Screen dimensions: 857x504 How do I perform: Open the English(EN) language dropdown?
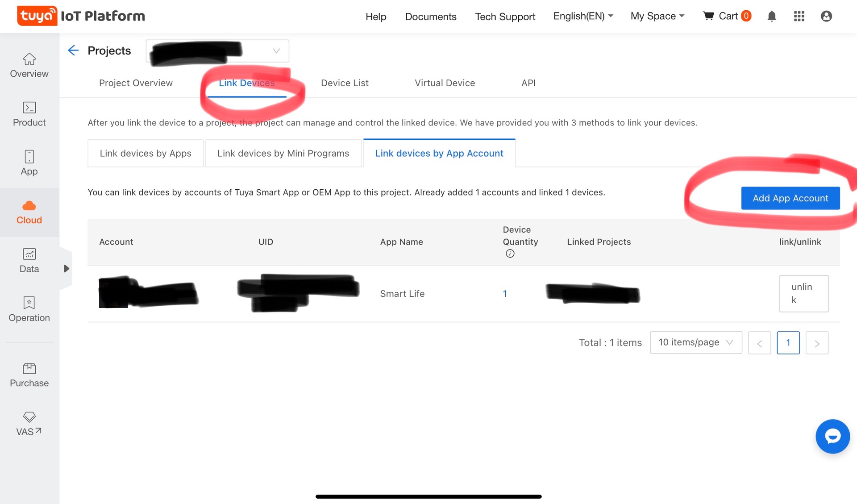583,17
